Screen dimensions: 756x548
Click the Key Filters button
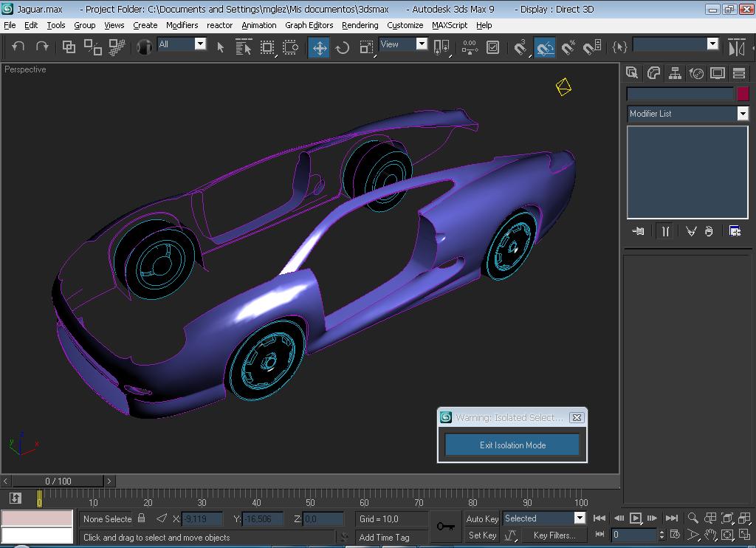(x=554, y=535)
